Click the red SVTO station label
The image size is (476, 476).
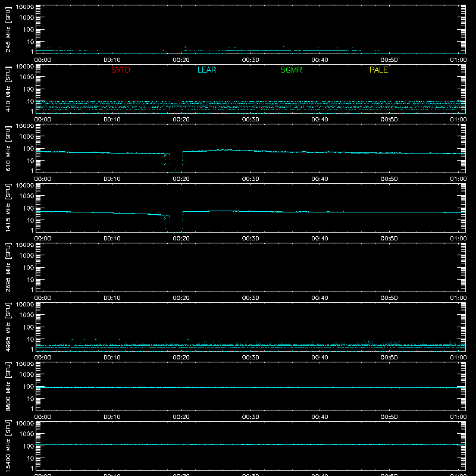click(121, 70)
